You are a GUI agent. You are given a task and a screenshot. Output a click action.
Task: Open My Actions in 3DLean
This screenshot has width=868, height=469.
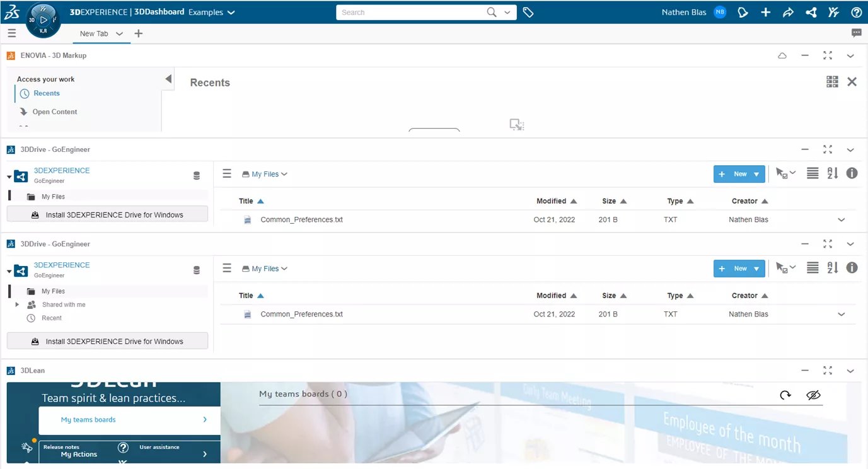[79, 455]
